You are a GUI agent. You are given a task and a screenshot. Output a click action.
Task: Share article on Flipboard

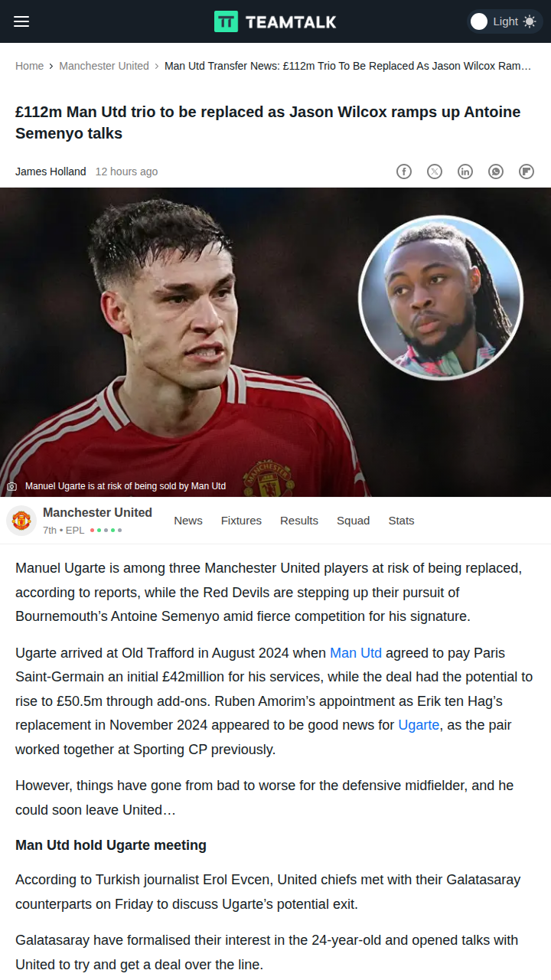pos(527,171)
